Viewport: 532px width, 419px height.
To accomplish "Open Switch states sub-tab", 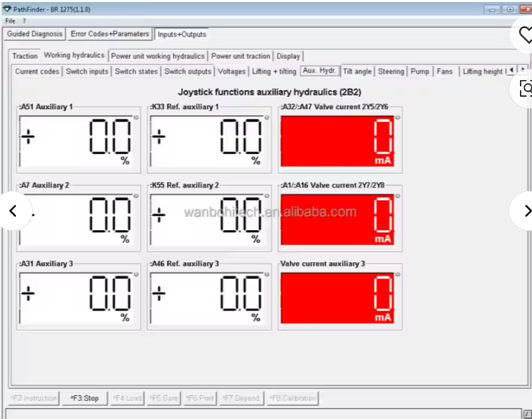I will (136, 71).
